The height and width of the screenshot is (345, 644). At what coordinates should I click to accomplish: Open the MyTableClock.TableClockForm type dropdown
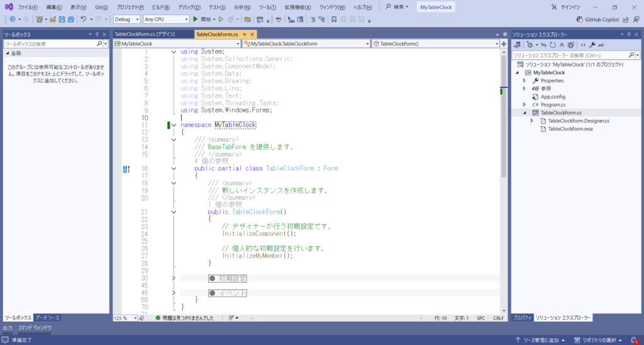pyautogui.click(x=306, y=43)
